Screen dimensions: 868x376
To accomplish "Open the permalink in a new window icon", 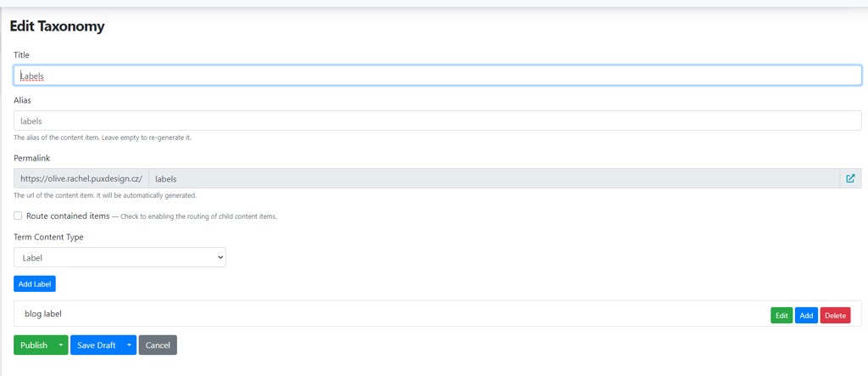I will (850, 178).
